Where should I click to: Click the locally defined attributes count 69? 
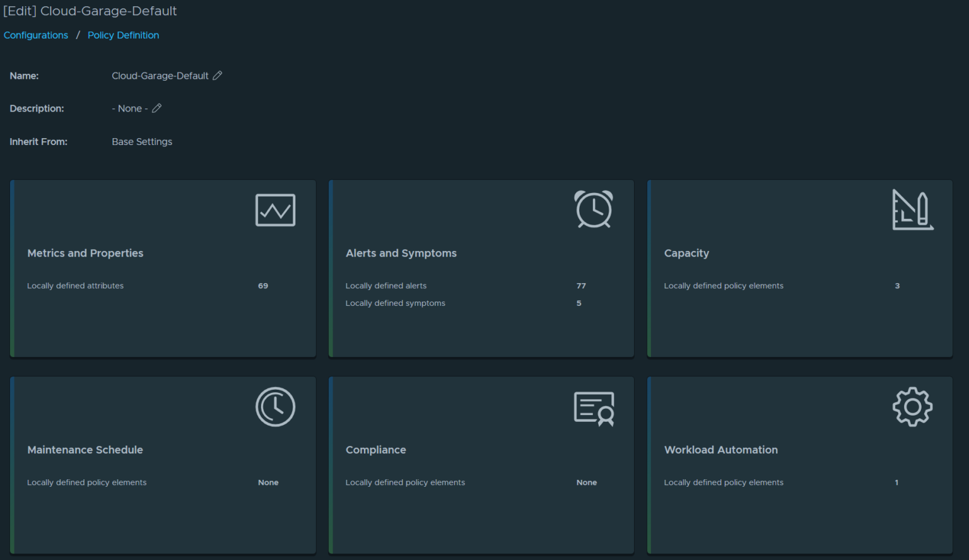tap(262, 286)
